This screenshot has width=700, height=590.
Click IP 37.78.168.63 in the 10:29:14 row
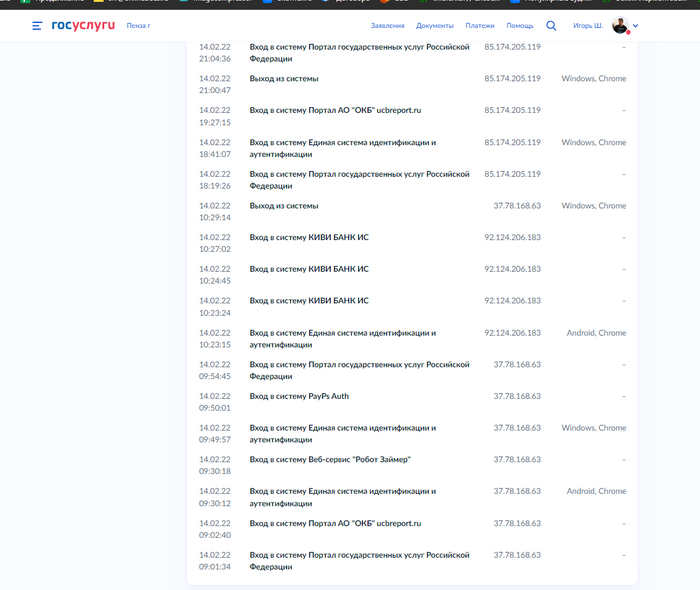point(517,206)
